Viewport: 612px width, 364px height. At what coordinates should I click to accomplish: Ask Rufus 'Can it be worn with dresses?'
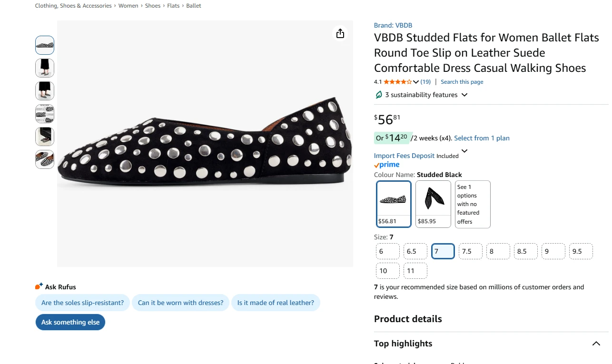click(x=180, y=303)
